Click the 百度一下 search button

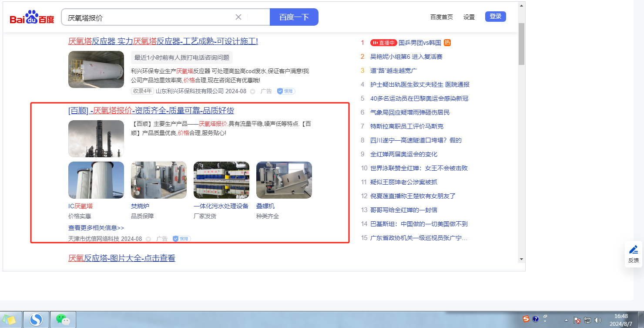[294, 17]
